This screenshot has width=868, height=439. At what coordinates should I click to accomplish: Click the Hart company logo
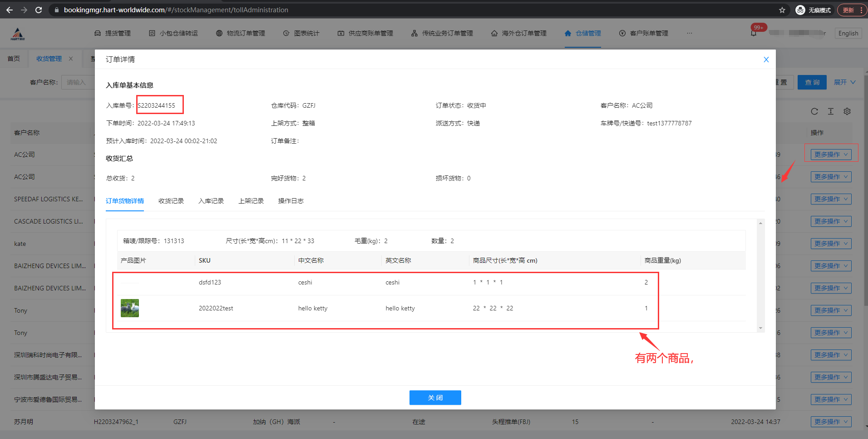click(x=18, y=34)
